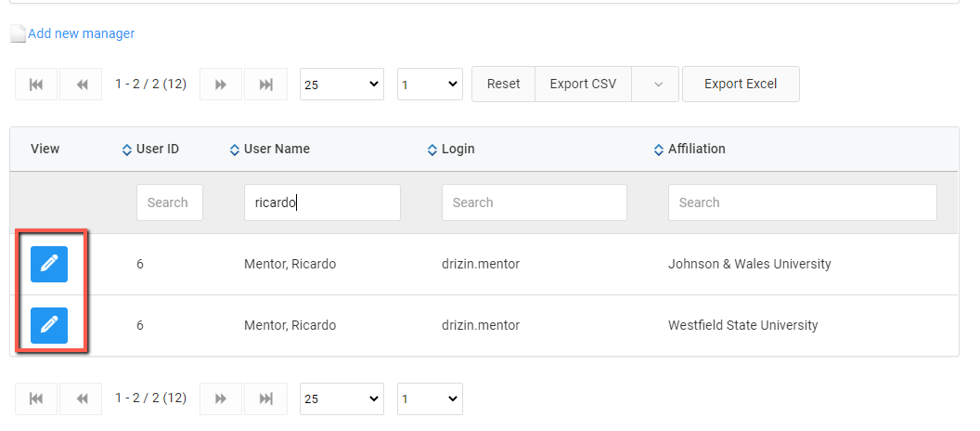Screen dimensions: 980x431
Task: Click the edit pencil for Johnson & Wales University row
Action: click(49, 264)
